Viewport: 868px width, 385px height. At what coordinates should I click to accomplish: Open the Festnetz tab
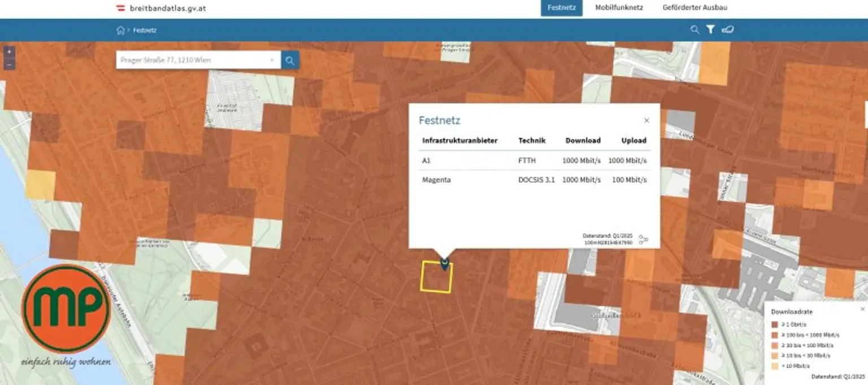[x=561, y=8]
